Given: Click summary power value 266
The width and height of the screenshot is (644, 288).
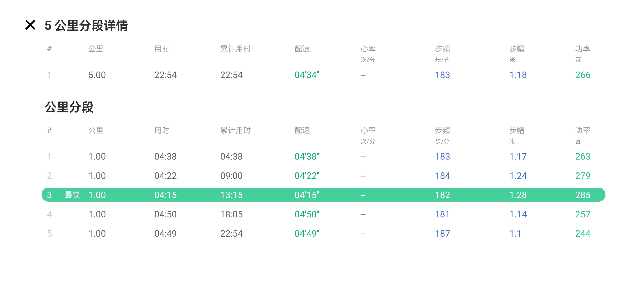Looking at the screenshot, I should click(x=582, y=75).
